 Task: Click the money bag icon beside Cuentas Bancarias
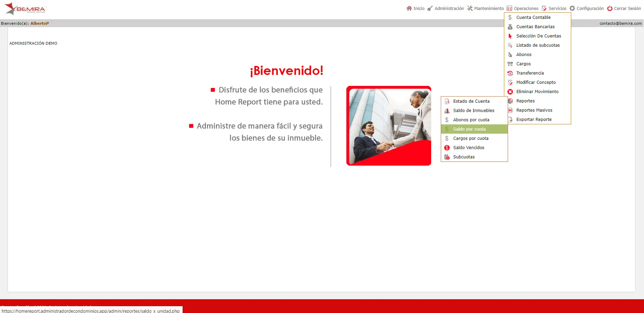510,27
